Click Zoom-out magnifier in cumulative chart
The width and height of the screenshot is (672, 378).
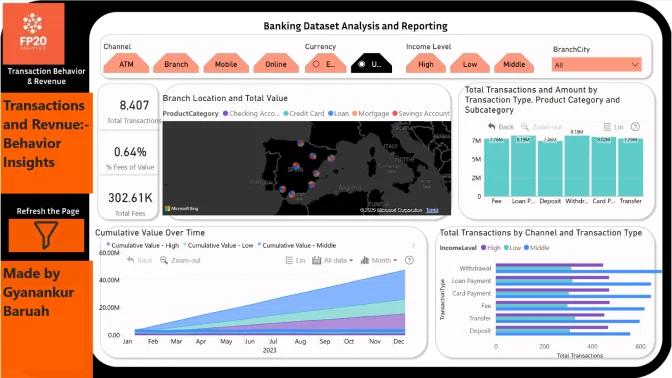point(164,260)
